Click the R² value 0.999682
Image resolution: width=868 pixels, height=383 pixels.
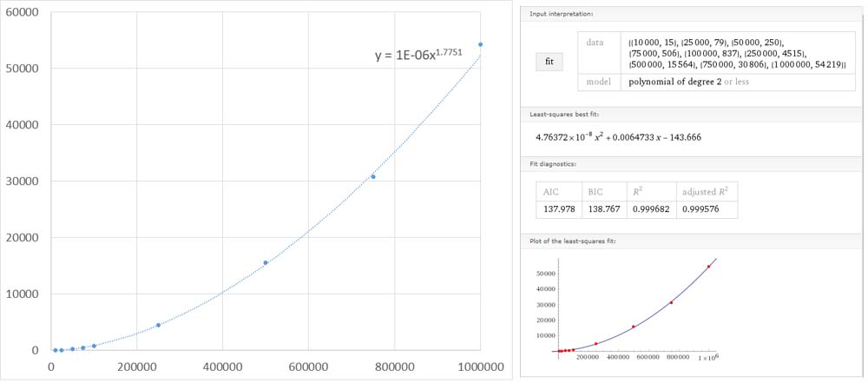[651, 208]
